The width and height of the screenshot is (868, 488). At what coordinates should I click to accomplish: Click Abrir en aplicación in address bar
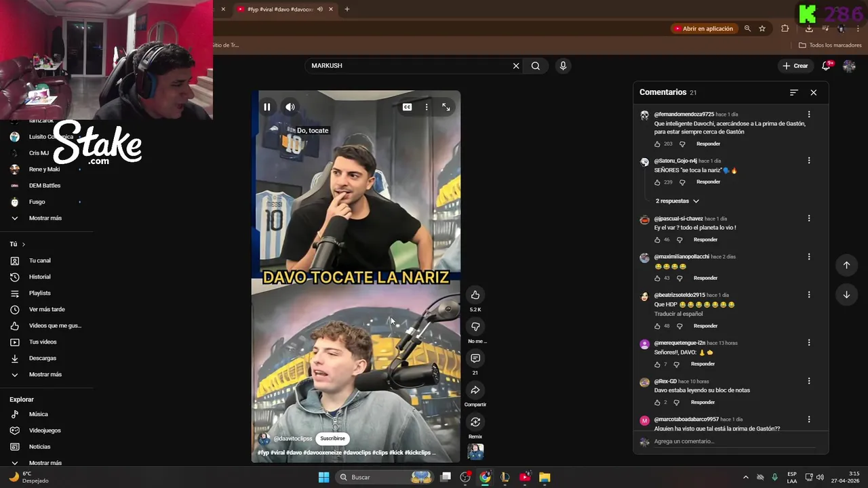click(x=703, y=28)
